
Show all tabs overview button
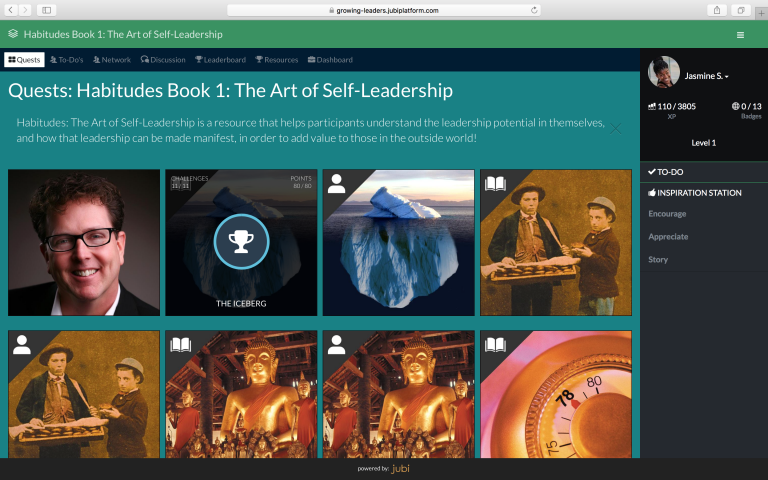741,10
